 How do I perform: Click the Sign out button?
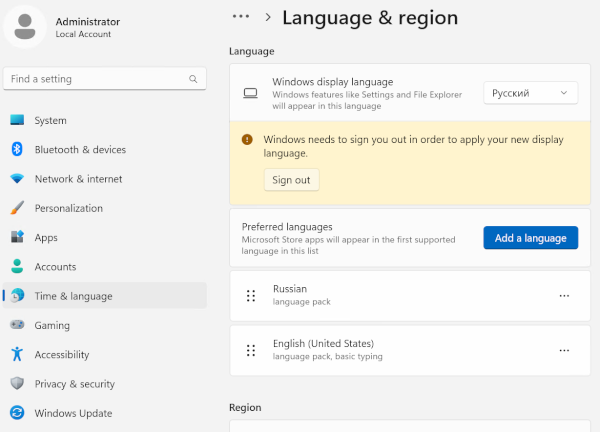pos(292,180)
